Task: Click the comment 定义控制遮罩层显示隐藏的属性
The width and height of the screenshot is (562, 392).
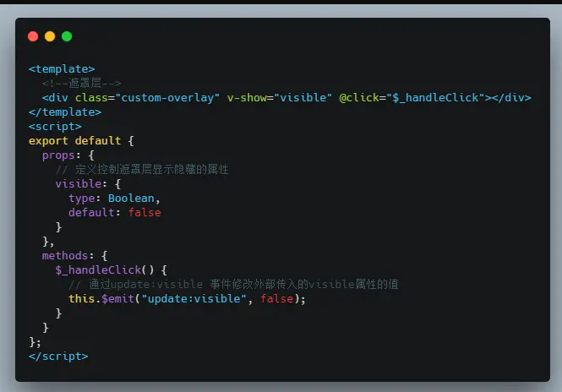Action: [x=142, y=170]
